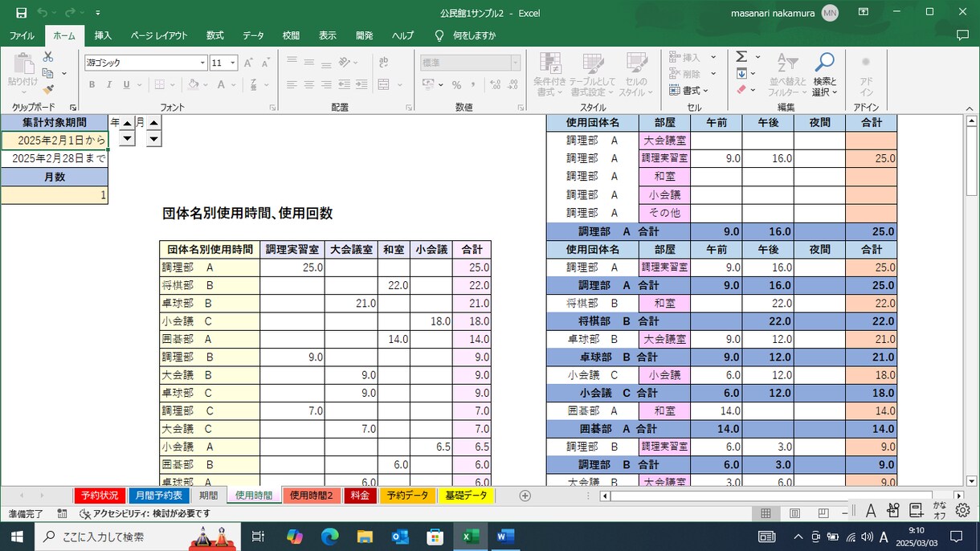Expand the Borders dropdown arrow
Image resolution: width=980 pixels, height=551 pixels.
click(x=173, y=84)
